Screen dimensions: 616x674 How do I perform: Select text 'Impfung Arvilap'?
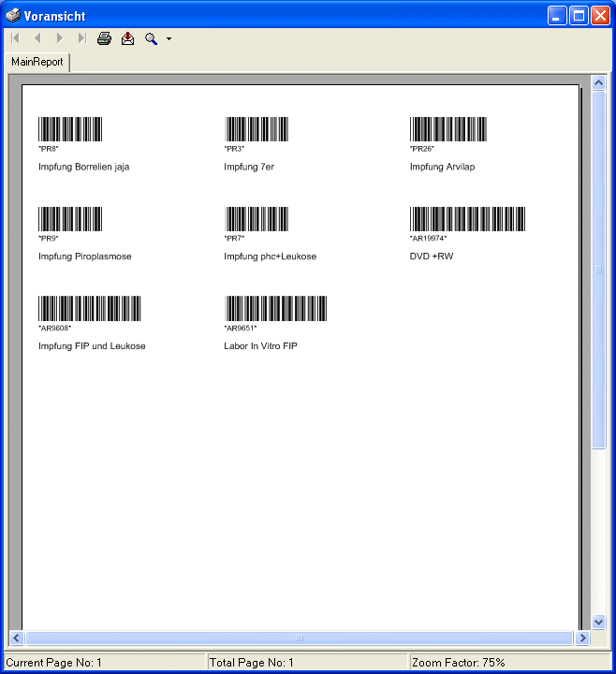click(x=442, y=167)
